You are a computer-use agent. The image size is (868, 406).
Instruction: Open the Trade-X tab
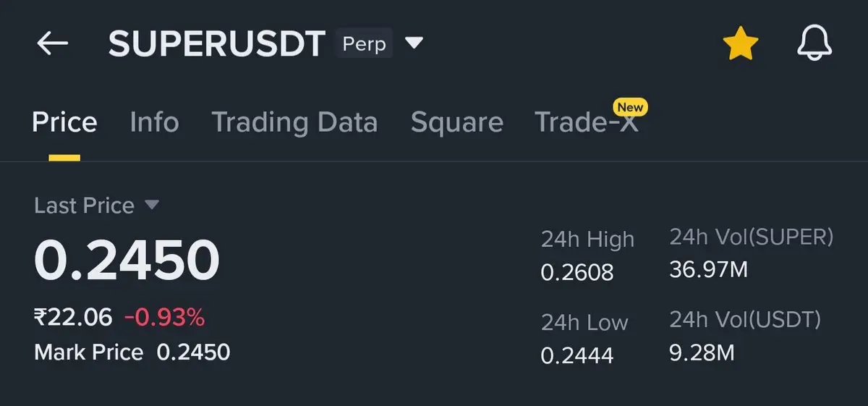586,124
